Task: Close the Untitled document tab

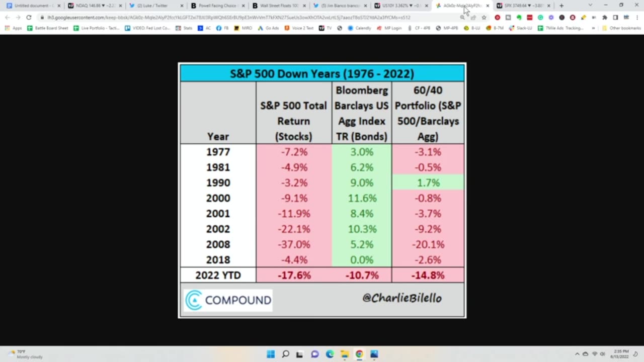Action: tap(59, 6)
